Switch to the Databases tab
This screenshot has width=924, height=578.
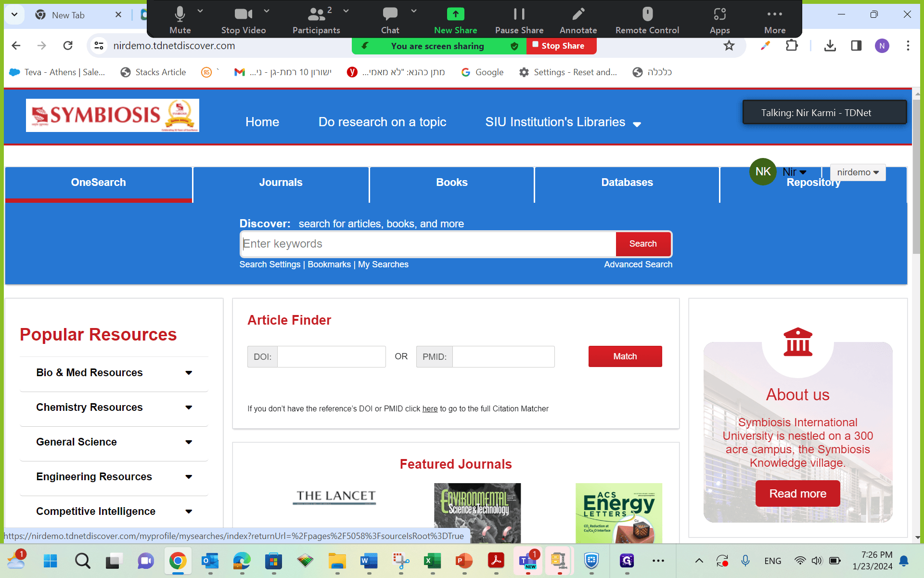[627, 183]
